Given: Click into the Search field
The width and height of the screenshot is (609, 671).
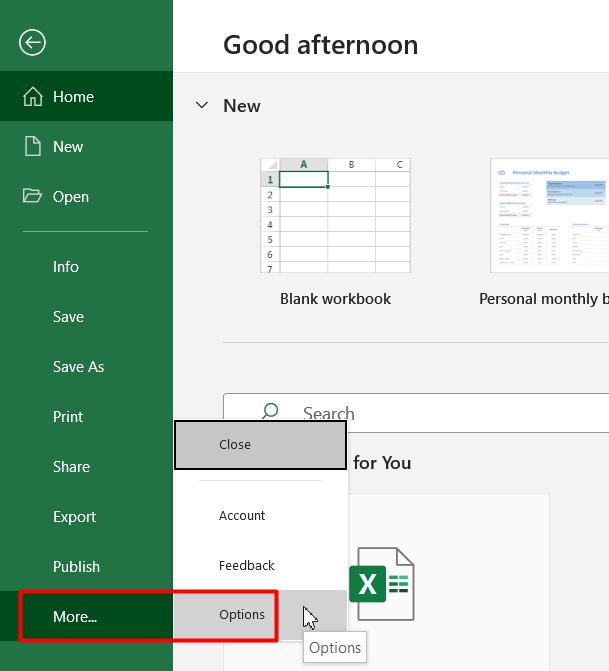Looking at the screenshot, I should click(416, 413).
